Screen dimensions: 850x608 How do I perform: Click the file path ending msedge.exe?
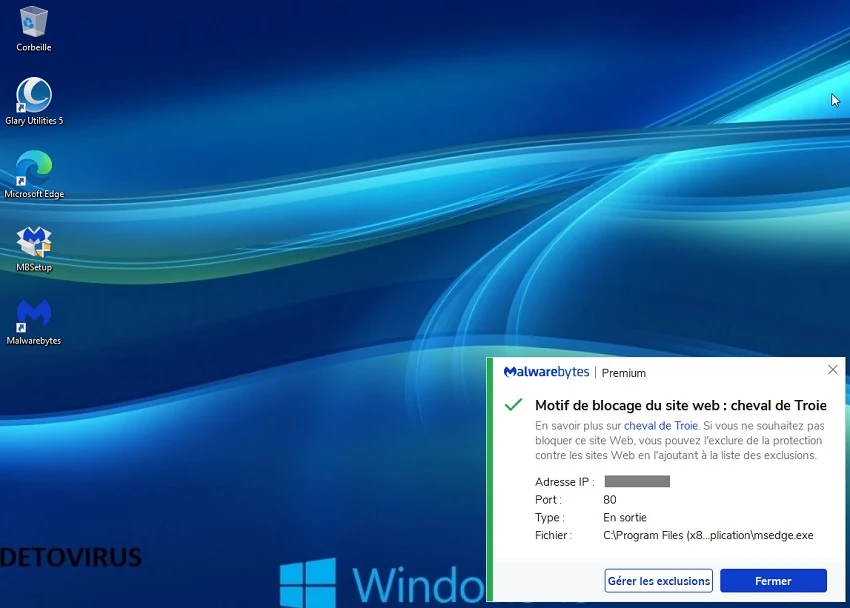(708, 535)
